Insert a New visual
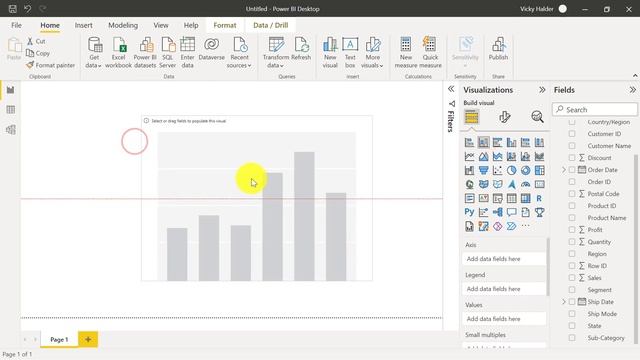The width and height of the screenshot is (640, 360). click(x=330, y=52)
